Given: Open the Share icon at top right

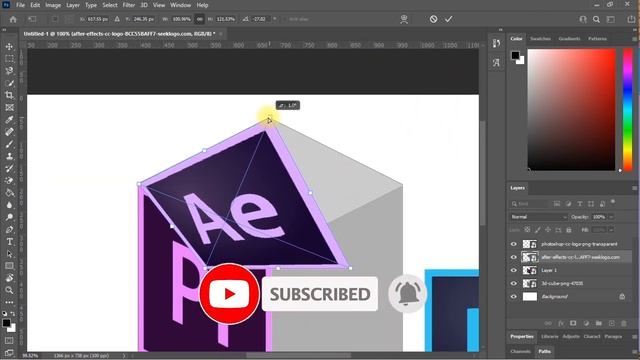Looking at the screenshot, I should tap(631, 19).
